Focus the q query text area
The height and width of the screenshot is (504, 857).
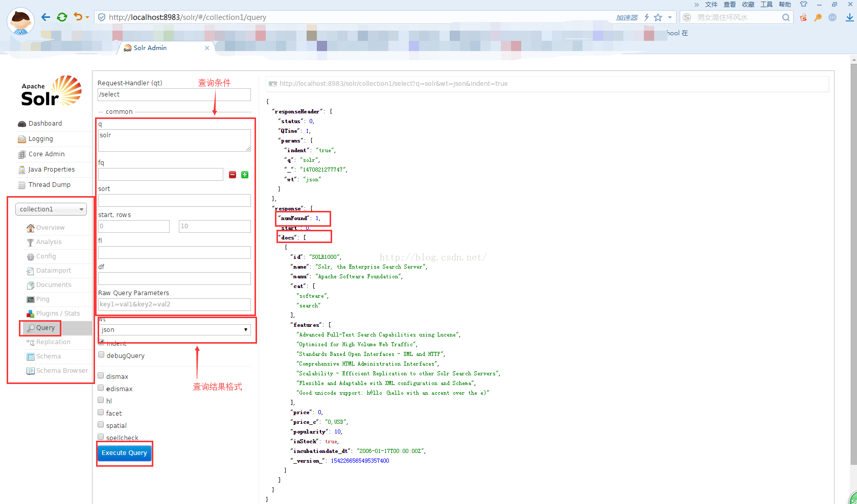pos(174,140)
